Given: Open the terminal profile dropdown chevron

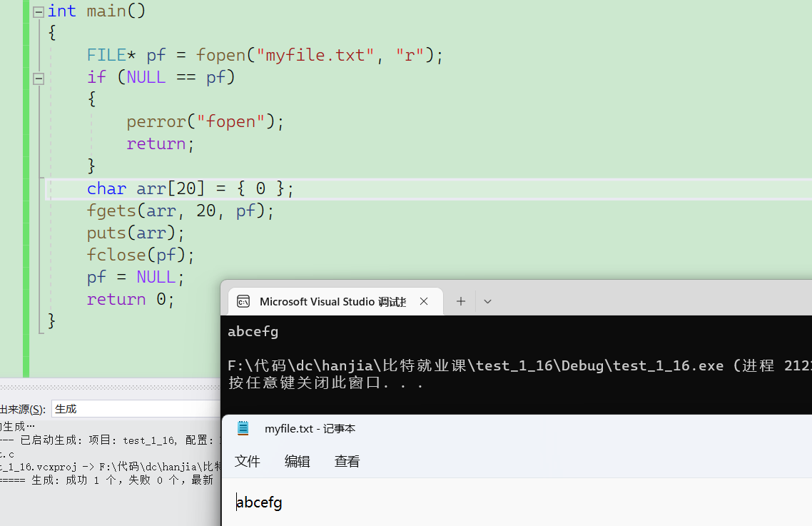Looking at the screenshot, I should [x=487, y=302].
